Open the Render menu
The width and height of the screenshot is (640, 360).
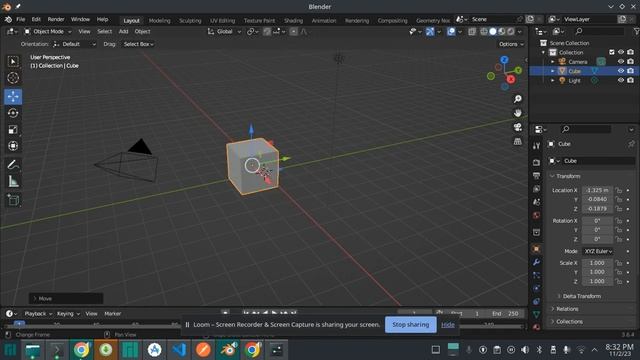(x=56, y=20)
